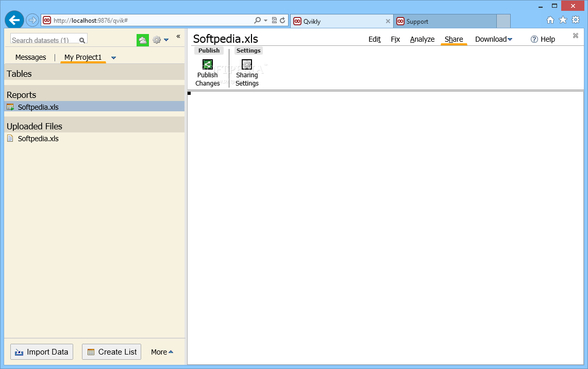This screenshot has width=588, height=369.
Task: Select the My Project1 tab
Action: click(83, 57)
